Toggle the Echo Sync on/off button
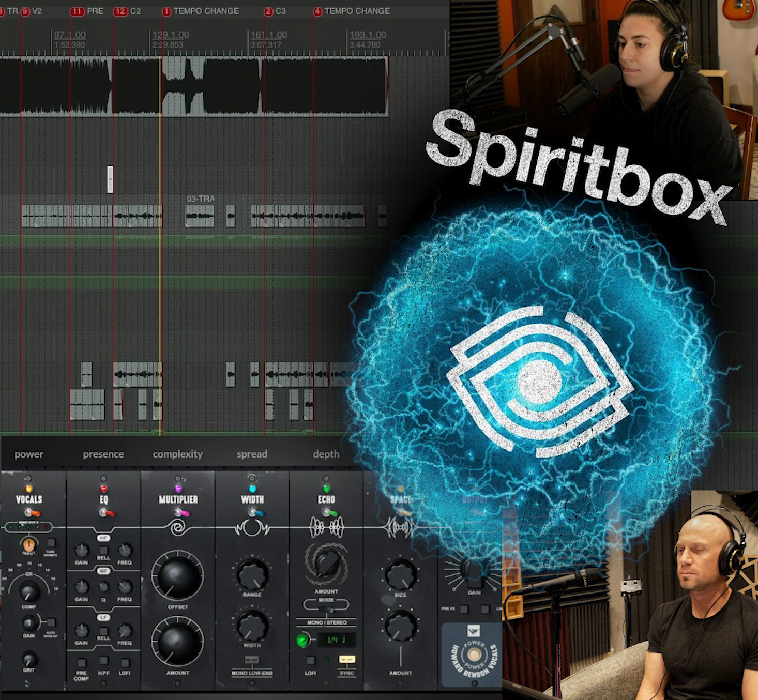758x700 pixels. pos(347,659)
